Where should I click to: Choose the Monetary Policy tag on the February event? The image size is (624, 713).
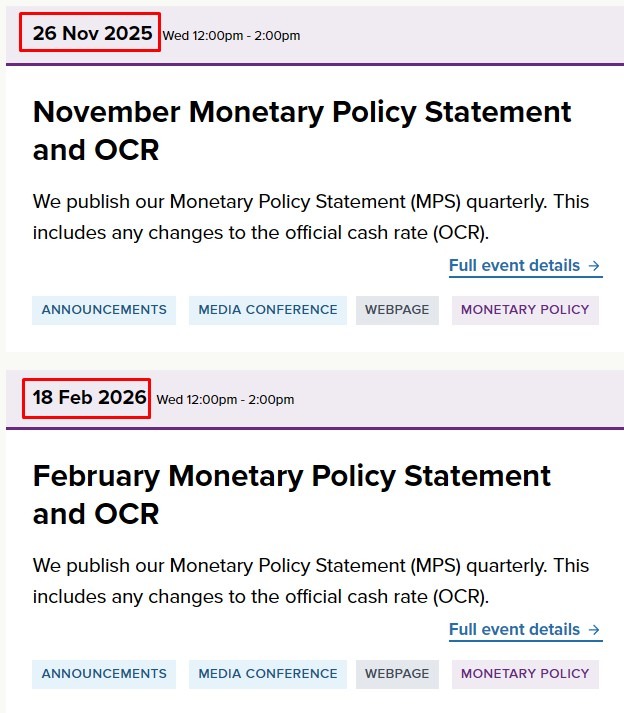tap(525, 674)
